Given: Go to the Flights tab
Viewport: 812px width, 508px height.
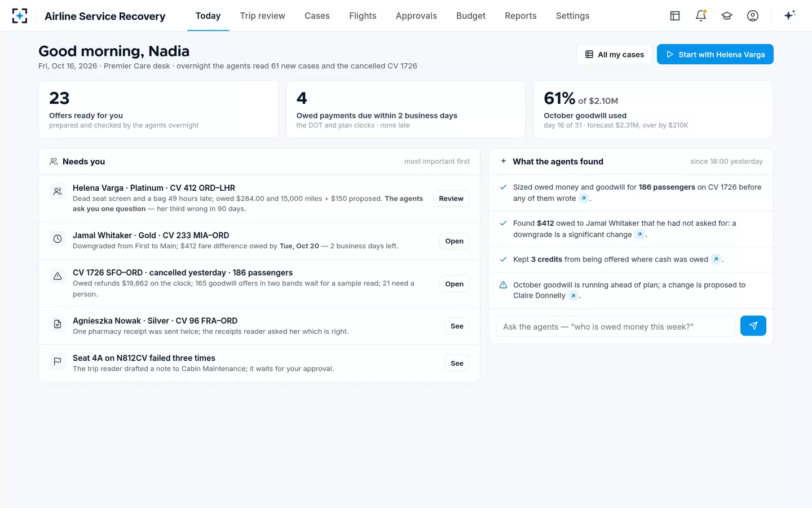Looking at the screenshot, I should [363, 16].
